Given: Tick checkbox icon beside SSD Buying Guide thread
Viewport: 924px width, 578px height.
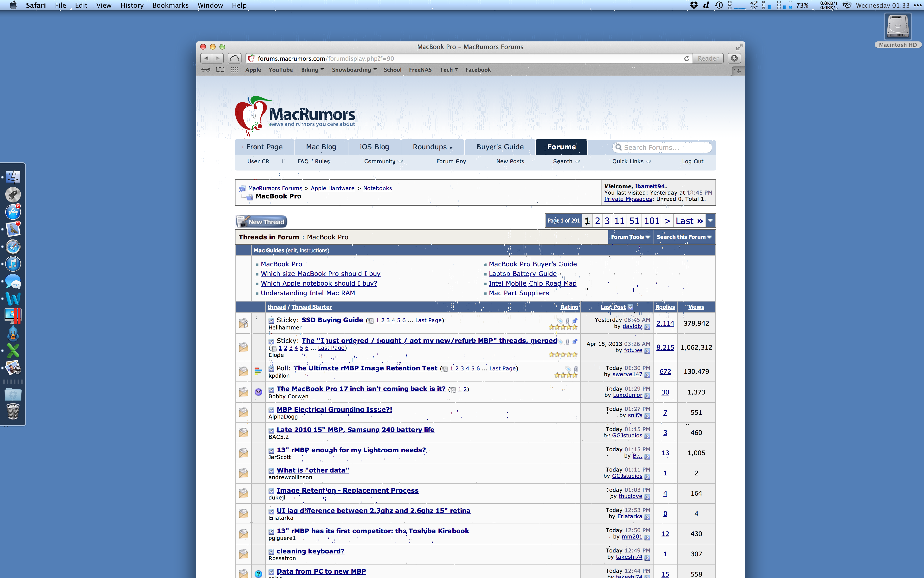Looking at the screenshot, I should tap(271, 320).
